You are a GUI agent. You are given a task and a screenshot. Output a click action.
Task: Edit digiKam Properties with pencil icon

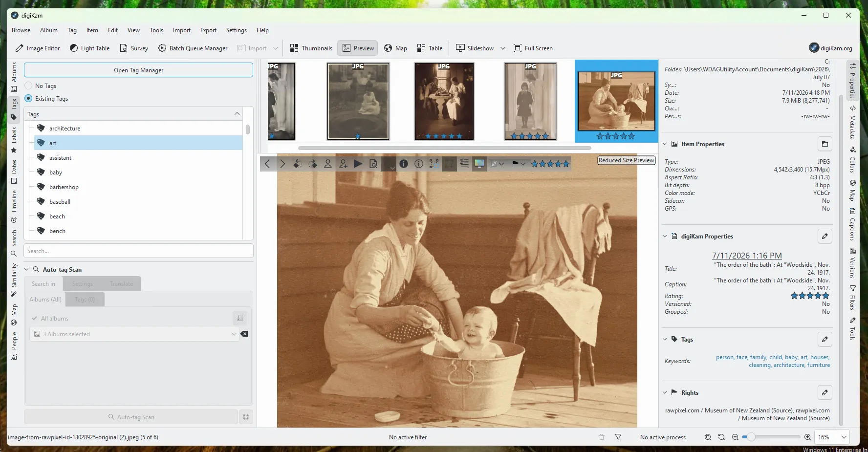[825, 236]
